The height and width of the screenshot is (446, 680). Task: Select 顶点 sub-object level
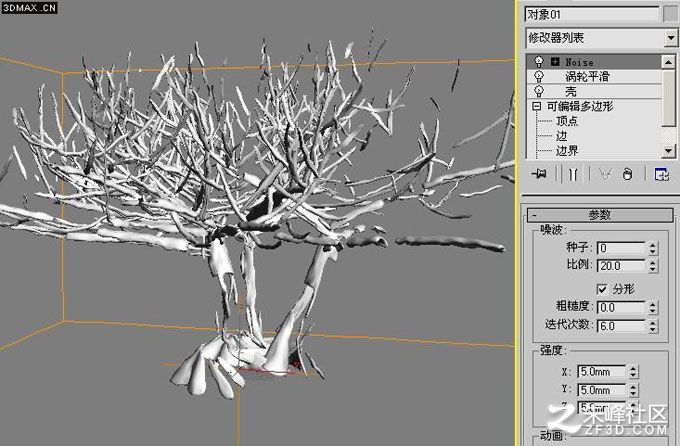point(567,121)
